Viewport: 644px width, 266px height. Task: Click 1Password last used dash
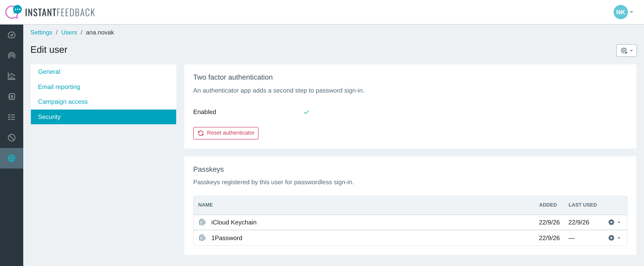(x=571, y=238)
